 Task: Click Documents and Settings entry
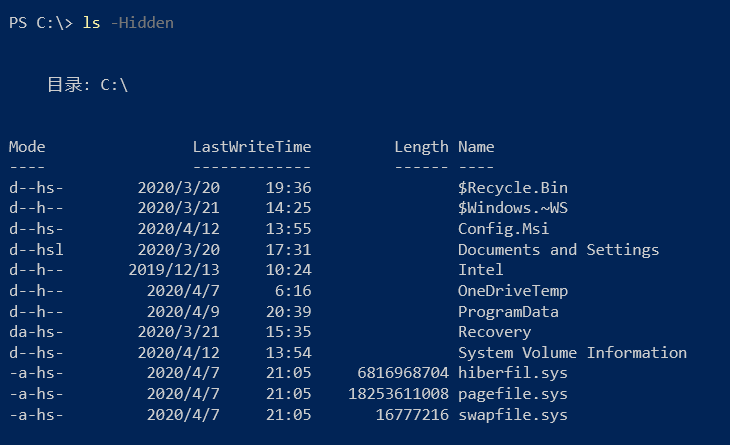point(558,249)
